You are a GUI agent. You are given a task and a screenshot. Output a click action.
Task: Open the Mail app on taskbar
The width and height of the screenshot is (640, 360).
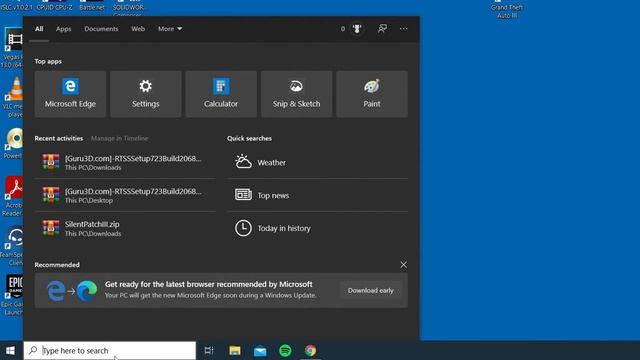coord(260,351)
